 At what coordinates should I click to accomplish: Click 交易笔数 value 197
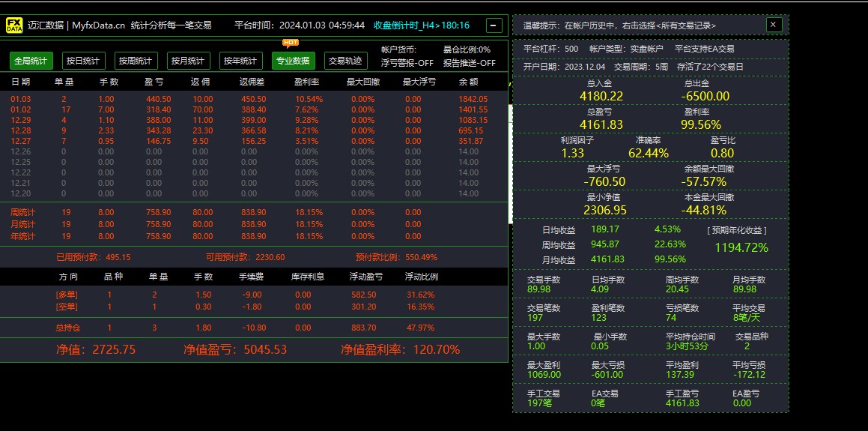pyautogui.click(x=535, y=317)
